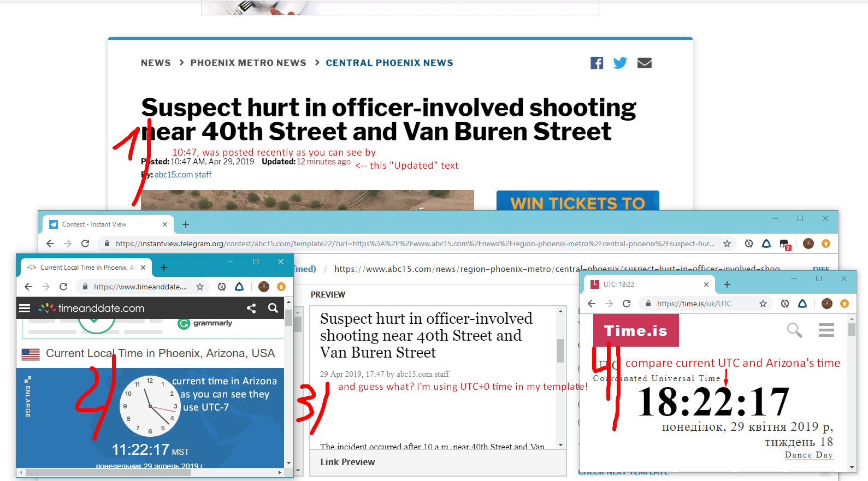The width and height of the screenshot is (868, 481).
Task: Click the ENLARGE control beside the Phoenix clock
Action: click(x=27, y=397)
